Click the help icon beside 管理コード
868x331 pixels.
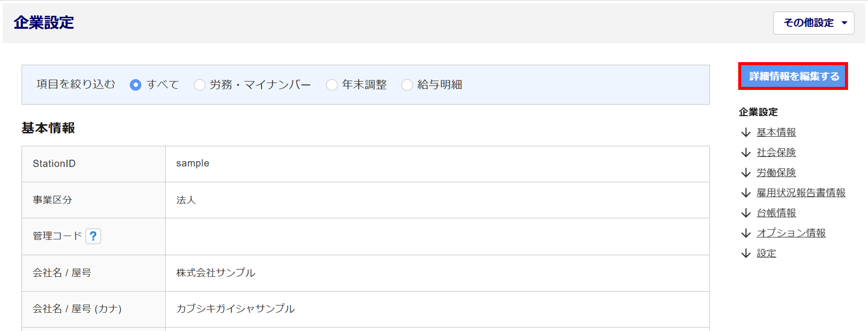tap(93, 236)
